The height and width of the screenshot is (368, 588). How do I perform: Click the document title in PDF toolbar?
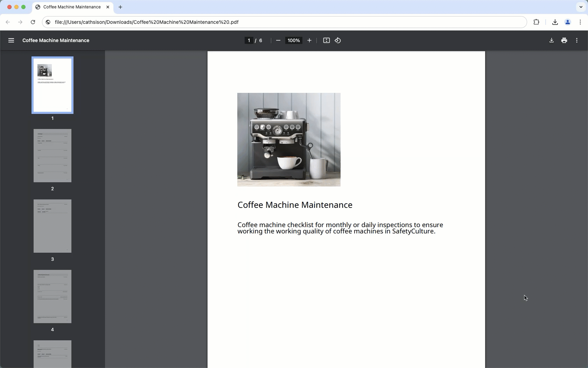(x=56, y=40)
